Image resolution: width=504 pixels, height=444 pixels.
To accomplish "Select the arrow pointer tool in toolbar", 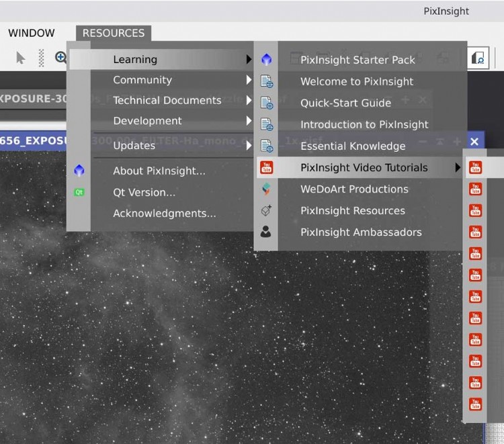I will (x=21, y=58).
